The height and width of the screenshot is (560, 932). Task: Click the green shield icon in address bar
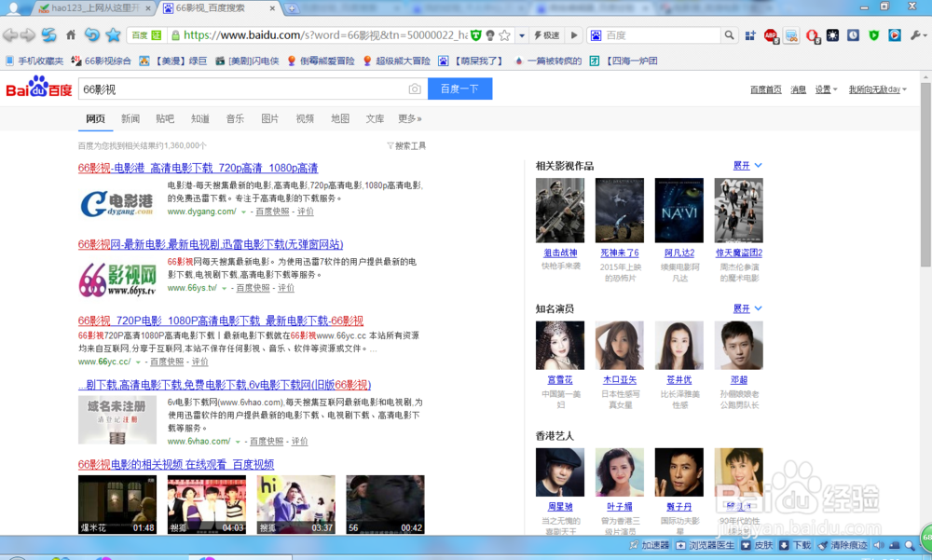tap(476, 35)
